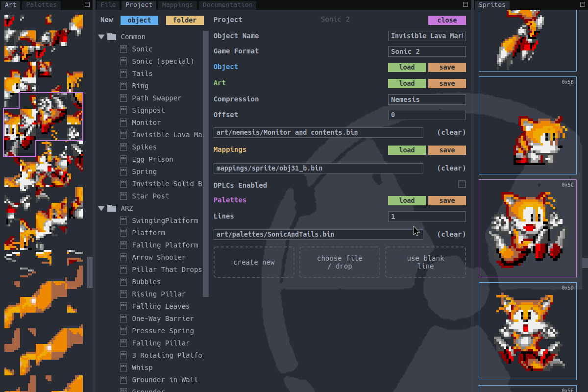This screenshot has width=588, height=392.
Task: Click the object icon next to Tails
Action: [123, 73]
